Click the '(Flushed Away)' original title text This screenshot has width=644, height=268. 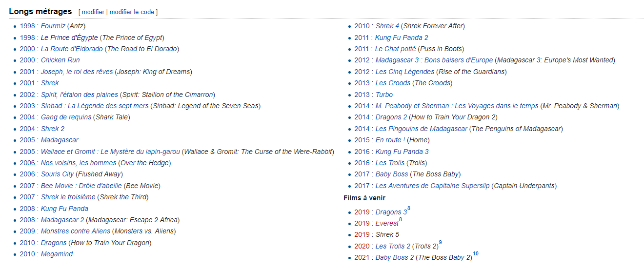(x=100, y=174)
